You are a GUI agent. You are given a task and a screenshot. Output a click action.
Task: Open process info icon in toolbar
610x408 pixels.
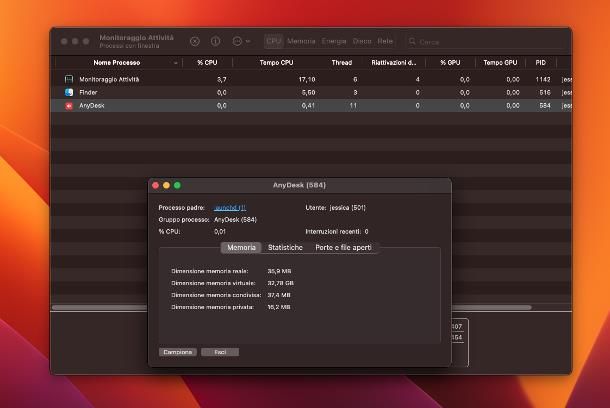(x=216, y=41)
